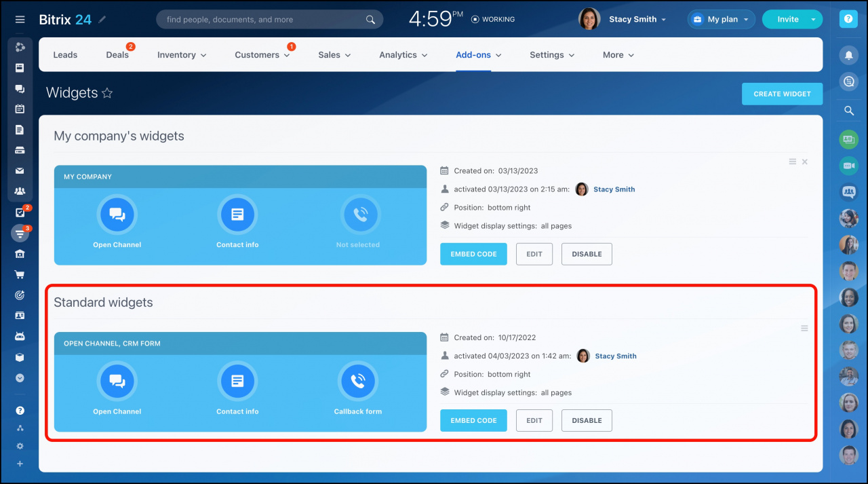Click the 4:59 PM clock
868x484 pixels.
click(436, 19)
